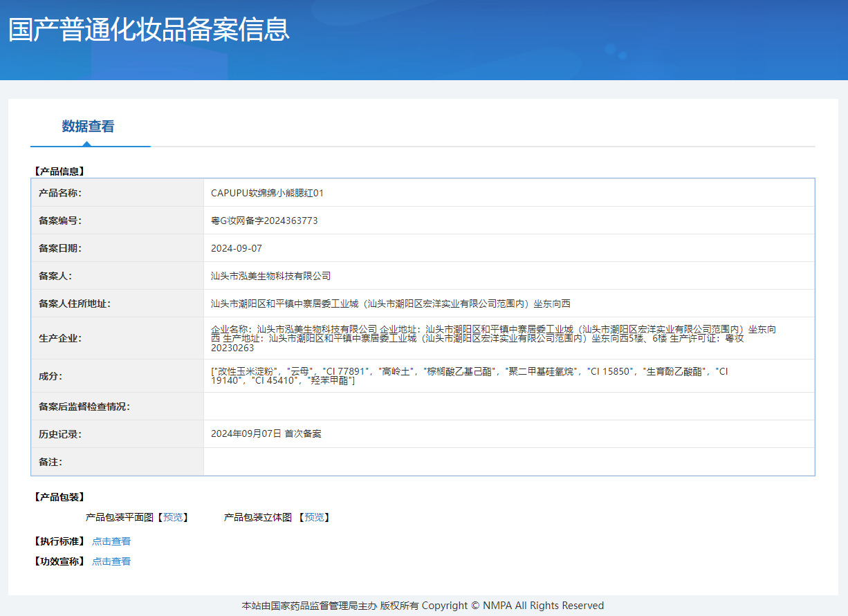Screen dimensions: 848x616
Task: Preview the 产品包装平面图 image
Action: coord(173,517)
